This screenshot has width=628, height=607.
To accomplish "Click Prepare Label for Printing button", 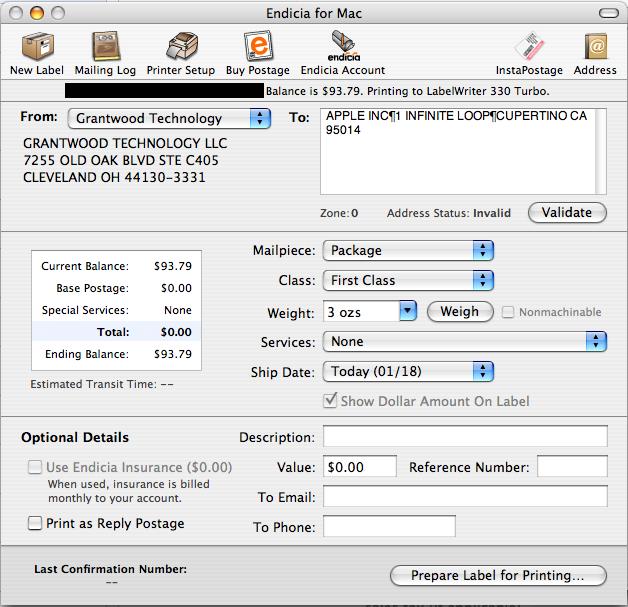I will pos(498,575).
